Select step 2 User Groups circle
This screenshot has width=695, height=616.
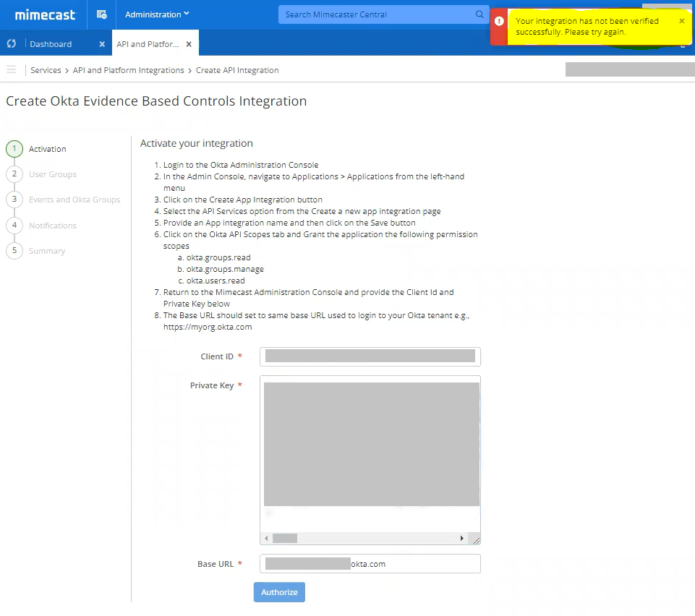coord(14,174)
